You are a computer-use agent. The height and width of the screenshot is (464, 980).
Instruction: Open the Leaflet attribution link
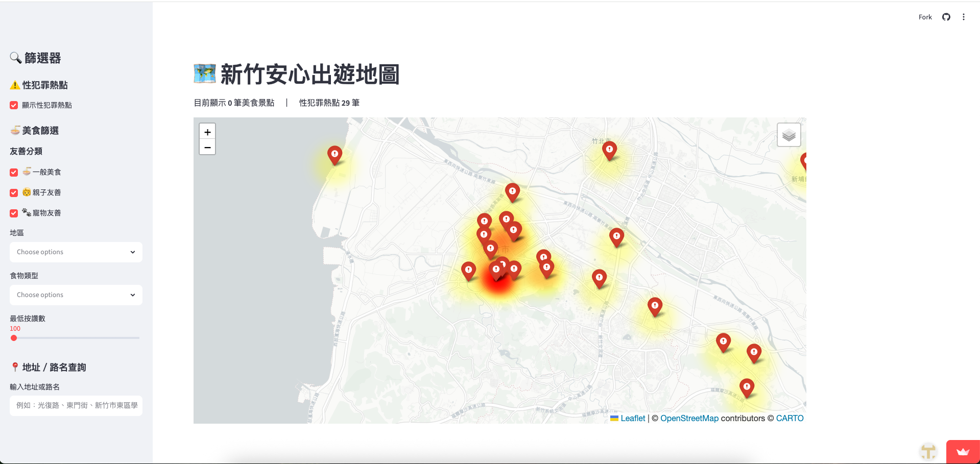tap(633, 418)
